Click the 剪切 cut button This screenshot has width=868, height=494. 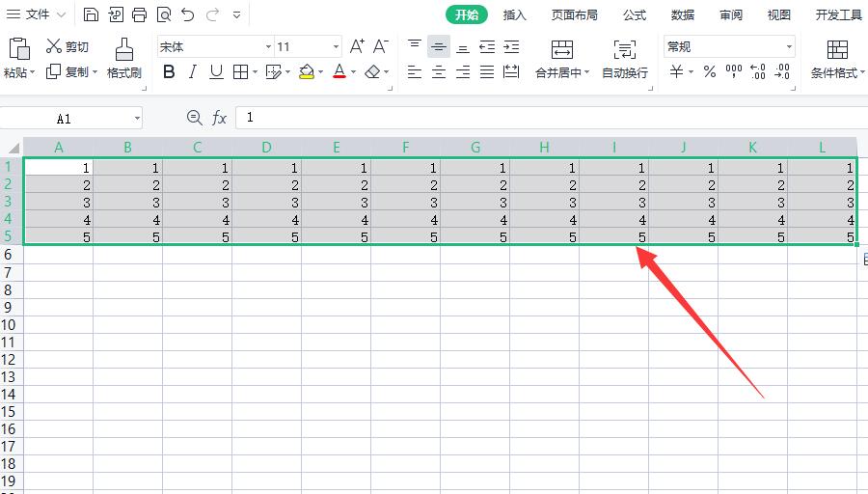(68, 46)
